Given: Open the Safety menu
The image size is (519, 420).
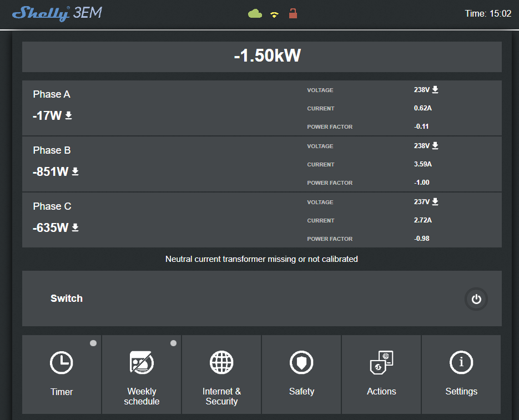Looking at the screenshot, I should click(x=301, y=375).
